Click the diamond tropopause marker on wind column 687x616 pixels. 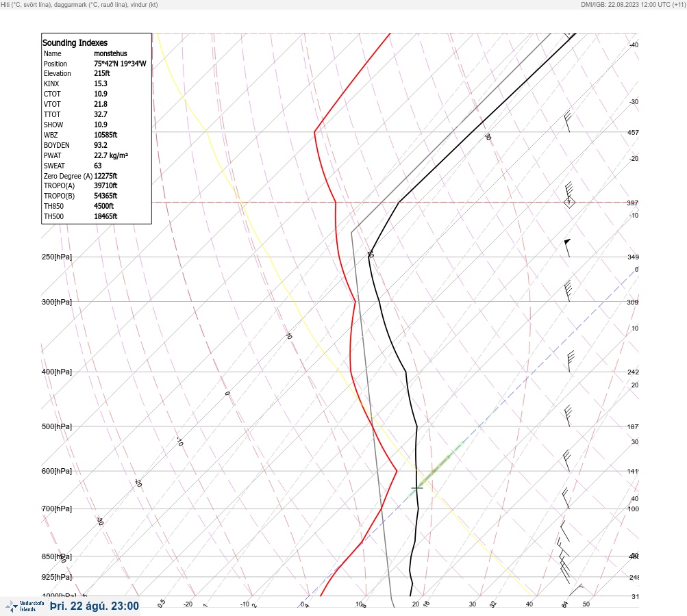pyautogui.click(x=569, y=203)
